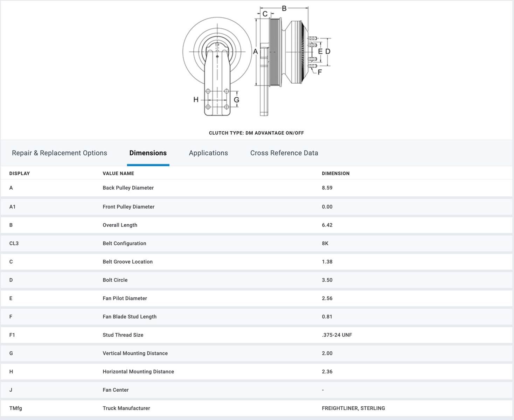This screenshot has width=514, height=420.
Task: Open the Cross Reference Data tab
Action: pyautogui.click(x=284, y=153)
